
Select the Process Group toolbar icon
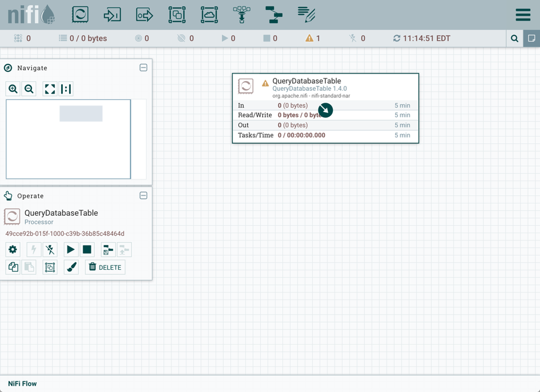[177, 15]
